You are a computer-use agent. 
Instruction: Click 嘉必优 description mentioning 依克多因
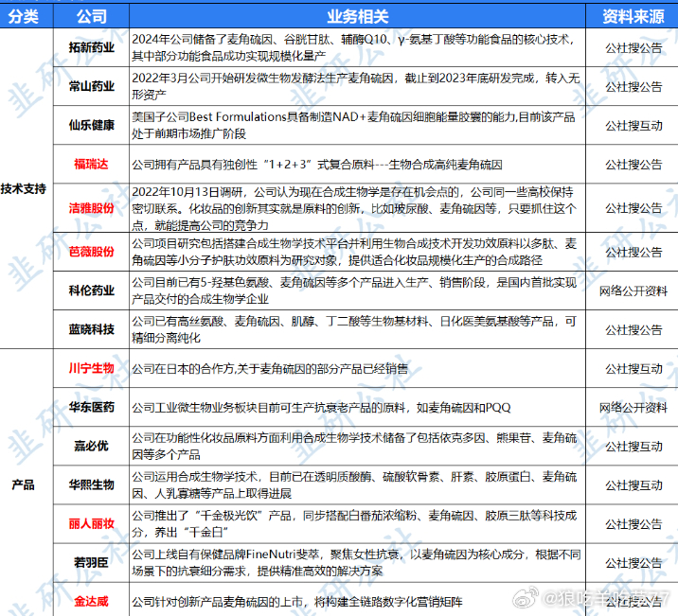(x=354, y=447)
